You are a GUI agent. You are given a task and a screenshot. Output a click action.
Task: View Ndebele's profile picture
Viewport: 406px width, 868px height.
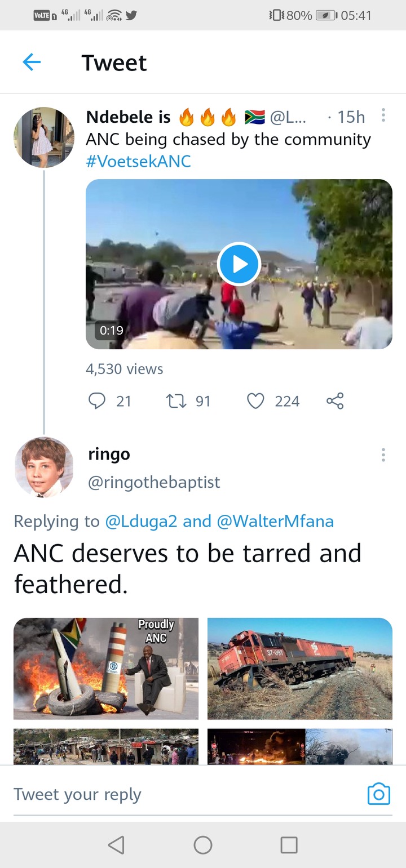click(44, 137)
